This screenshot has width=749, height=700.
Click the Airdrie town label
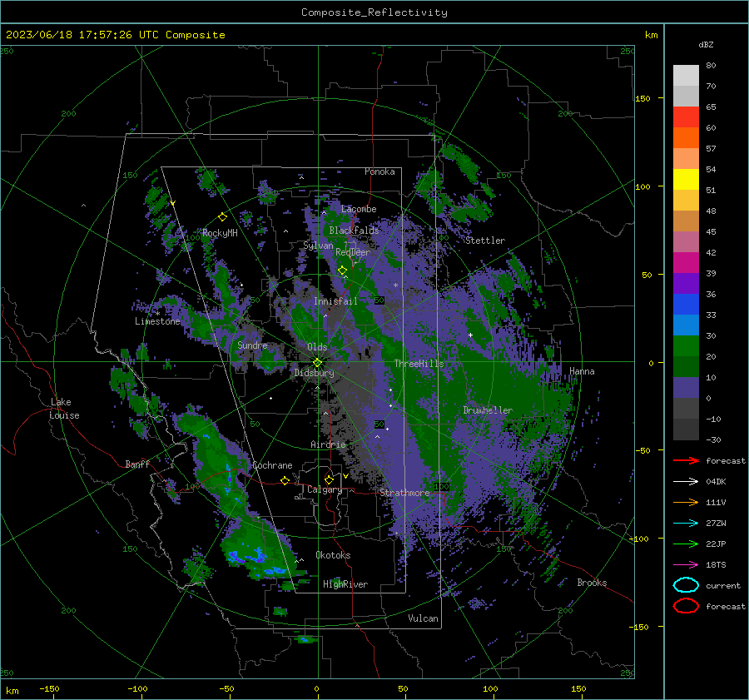328,444
